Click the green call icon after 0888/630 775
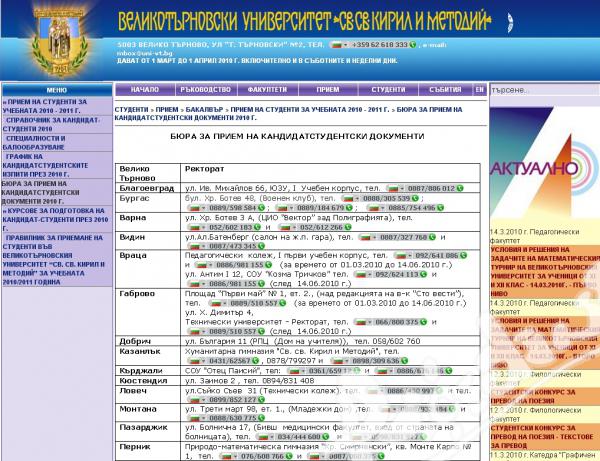 tap(261, 418)
